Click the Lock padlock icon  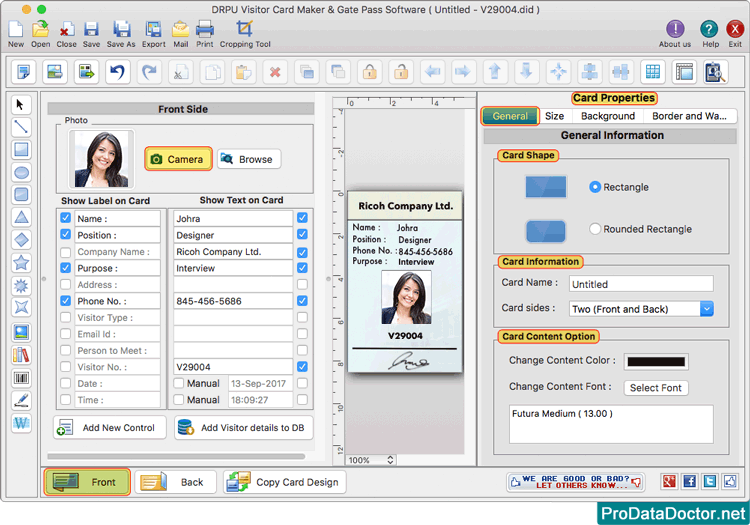click(x=369, y=72)
